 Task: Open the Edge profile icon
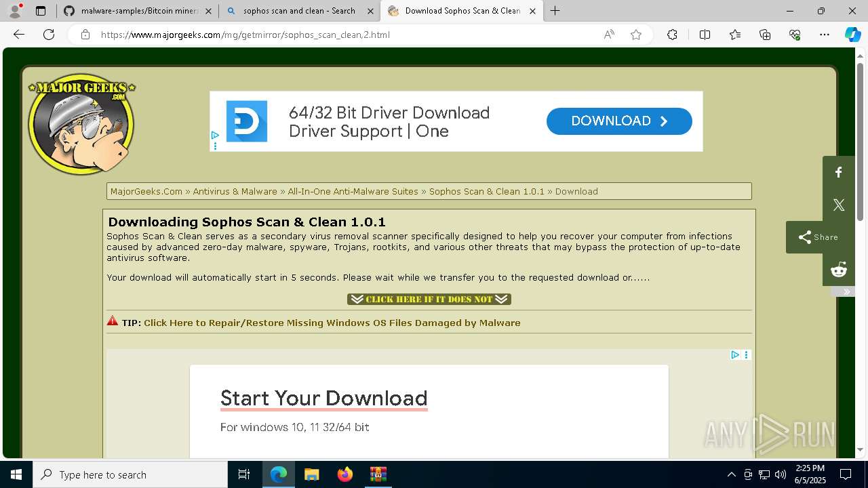pyautogui.click(x=15, y=11)
